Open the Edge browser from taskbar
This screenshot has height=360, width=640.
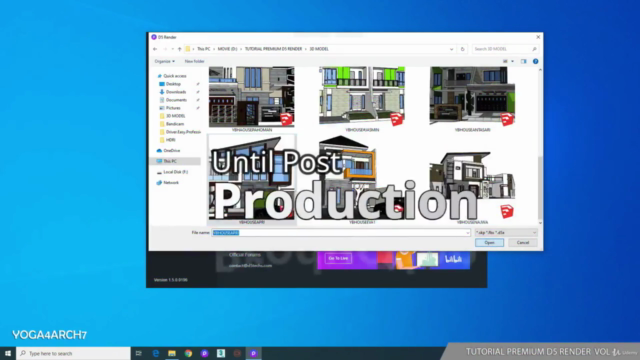click(x=156, y=353)
